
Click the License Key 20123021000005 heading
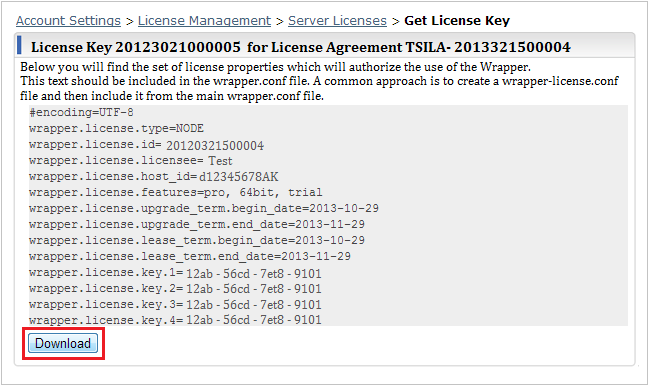point(301,47)
